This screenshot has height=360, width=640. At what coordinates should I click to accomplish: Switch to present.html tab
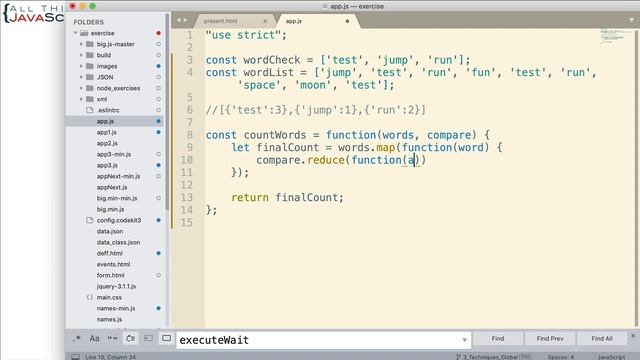click(220, 21)
